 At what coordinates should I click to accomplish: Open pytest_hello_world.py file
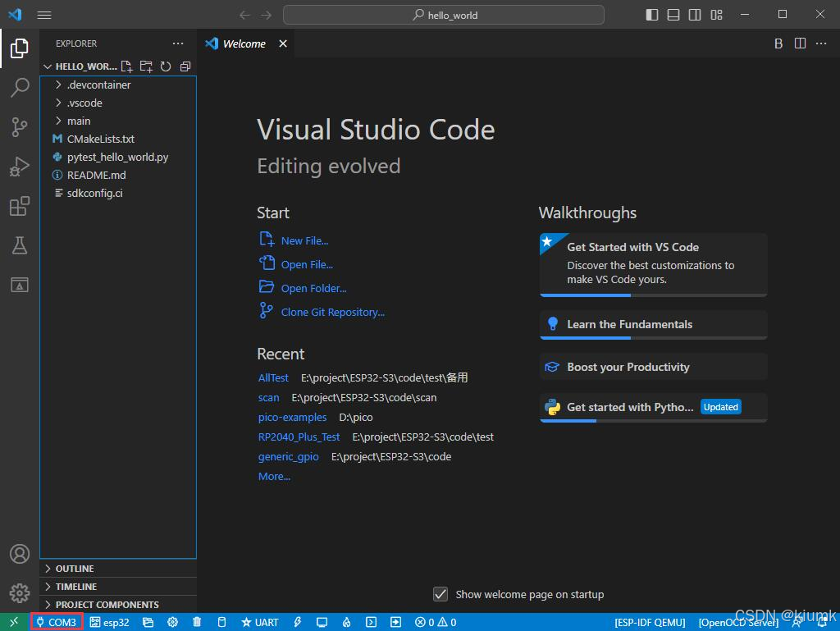point(118,157)
